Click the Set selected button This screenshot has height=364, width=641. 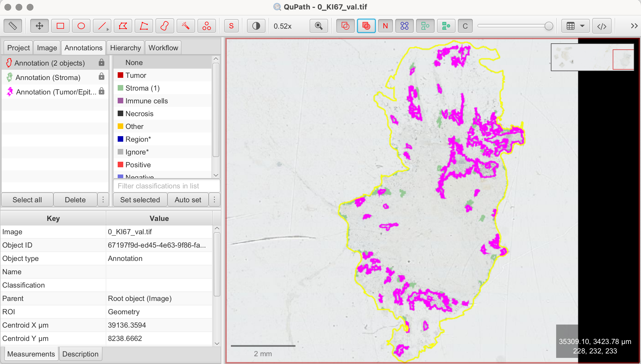pos(140,200)
